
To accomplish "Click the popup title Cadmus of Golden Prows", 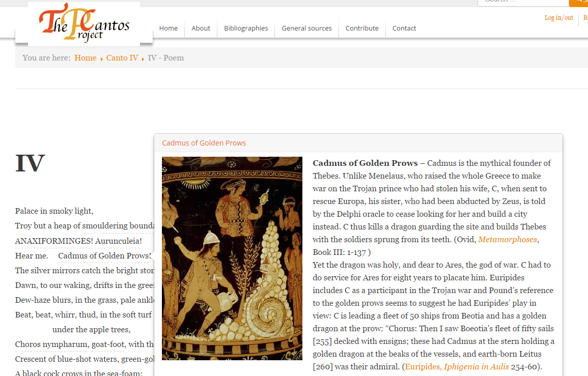I will coord(204,143).
